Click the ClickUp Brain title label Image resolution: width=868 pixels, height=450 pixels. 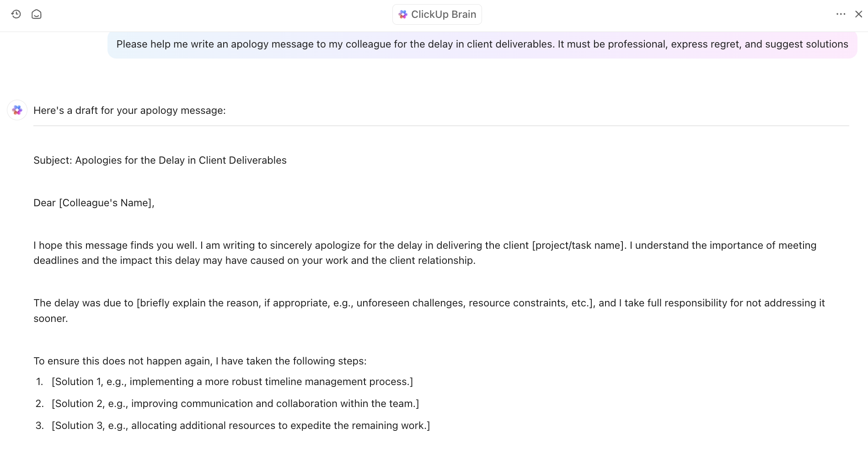[x=443, y=15]
